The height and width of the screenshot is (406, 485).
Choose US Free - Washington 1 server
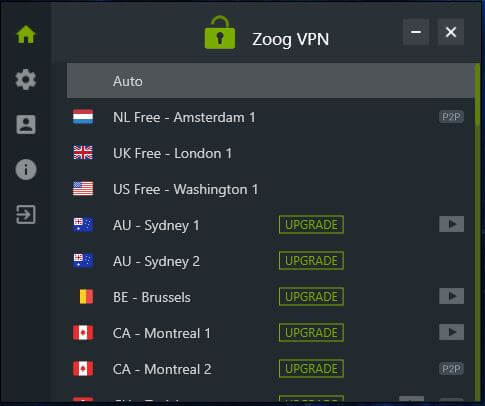pos(271,189)
